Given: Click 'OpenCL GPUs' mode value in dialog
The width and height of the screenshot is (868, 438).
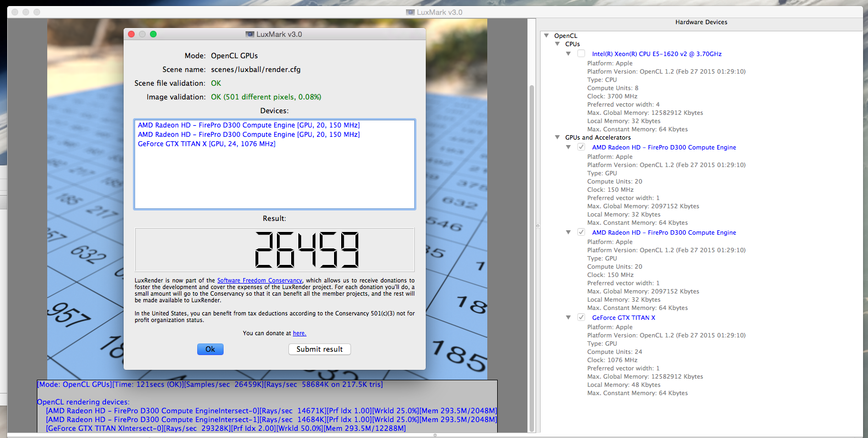Looking at the screenshot, I should tap(234, 56).
